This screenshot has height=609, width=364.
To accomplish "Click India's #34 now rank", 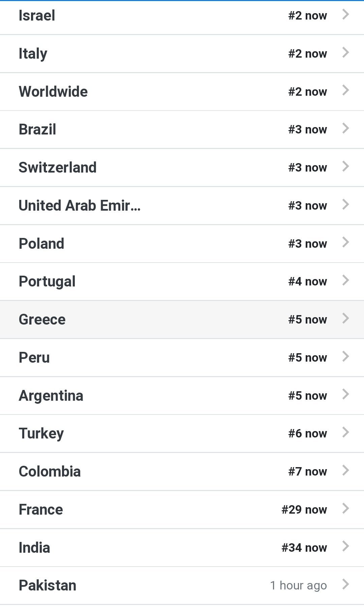I will [x=304, y=548].
